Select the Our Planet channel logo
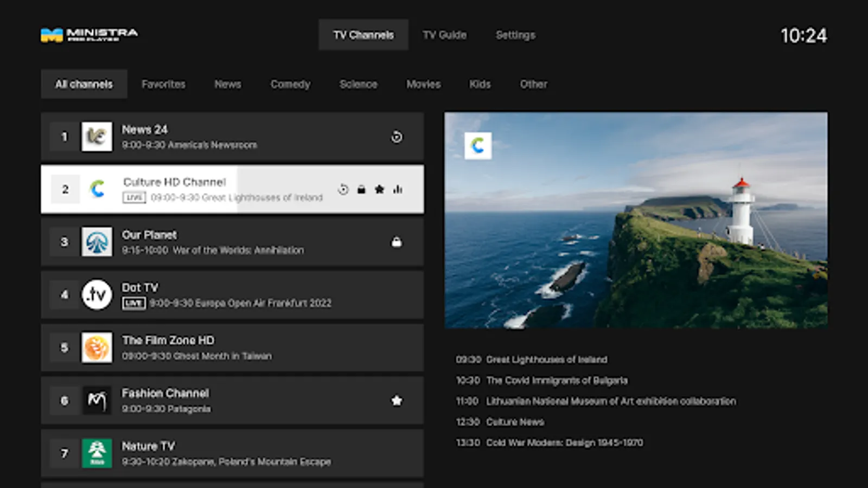This screenshot has height=488, width=868. coord(97,242)
